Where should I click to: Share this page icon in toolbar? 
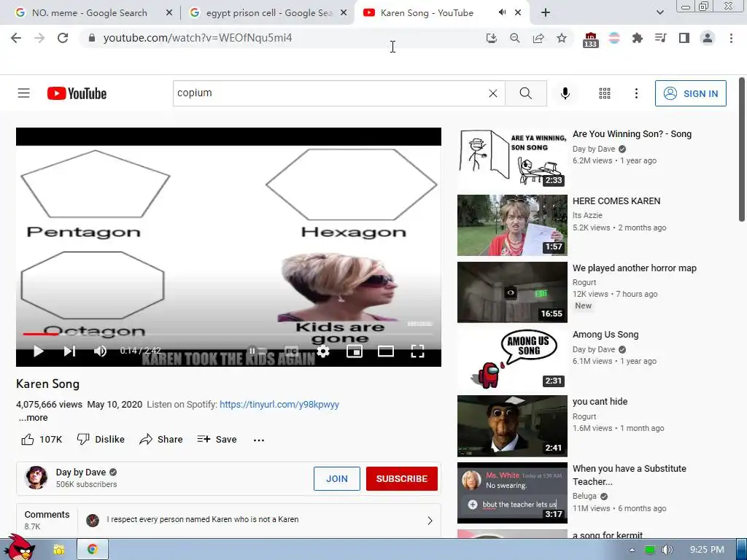click(x=538, y=38)
